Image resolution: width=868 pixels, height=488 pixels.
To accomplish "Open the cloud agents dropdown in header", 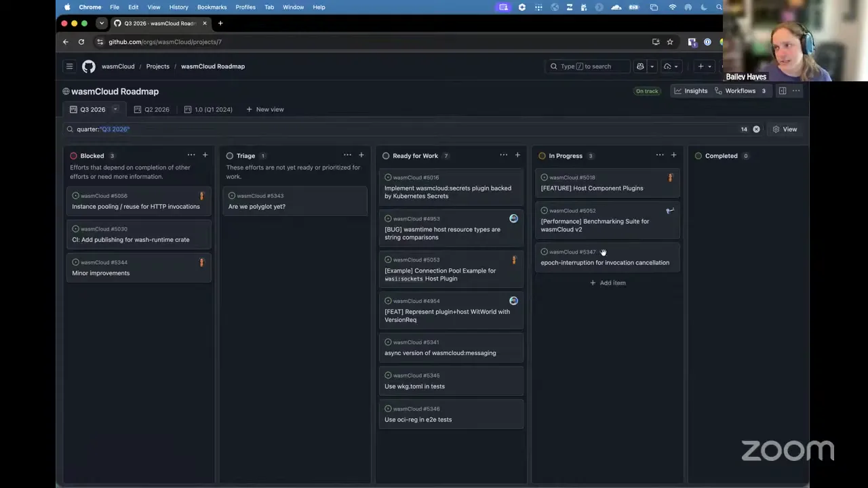I will [x=671, y=66].
